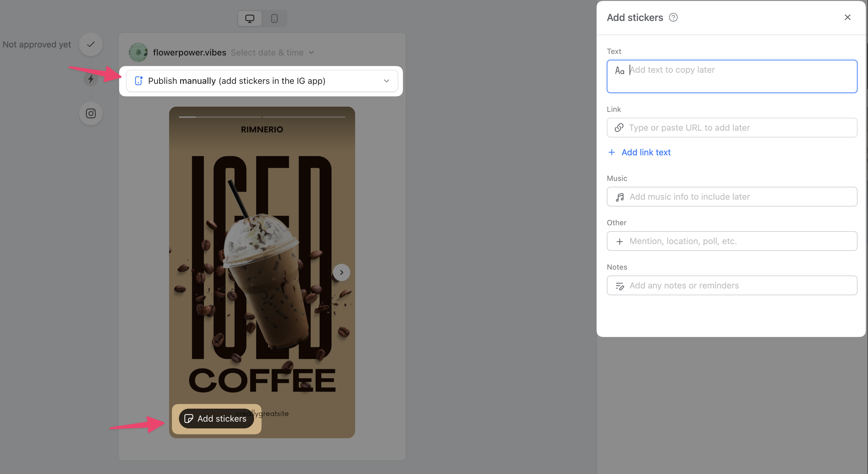Screen dimensions: 868x474
Task: Switch to desktop preview mode
Action: (x=249, y=18)
